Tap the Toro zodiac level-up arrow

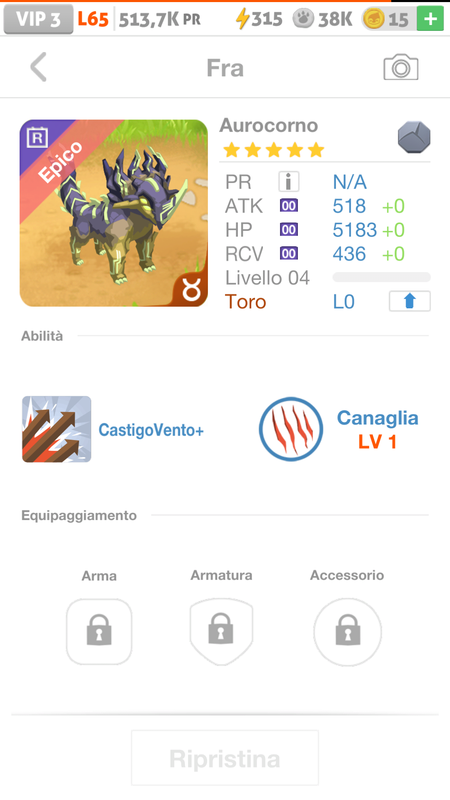click(410, 301)
